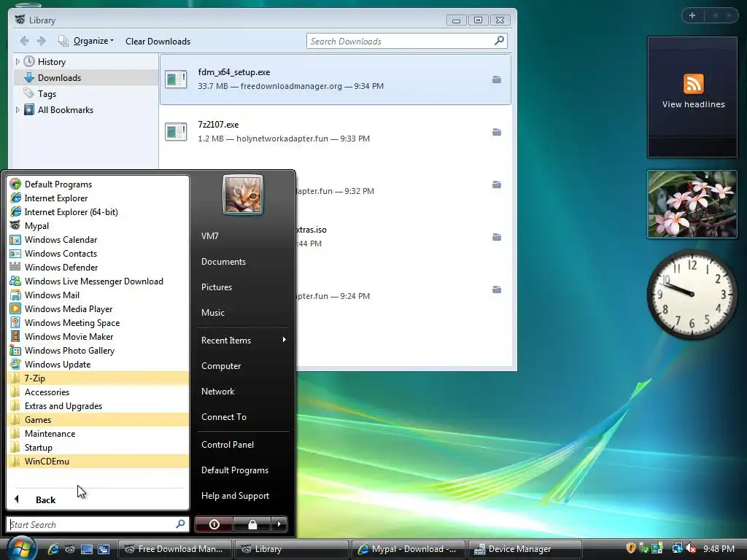
Task: Expand Recent Items submenu
Action: click(243, 340)
